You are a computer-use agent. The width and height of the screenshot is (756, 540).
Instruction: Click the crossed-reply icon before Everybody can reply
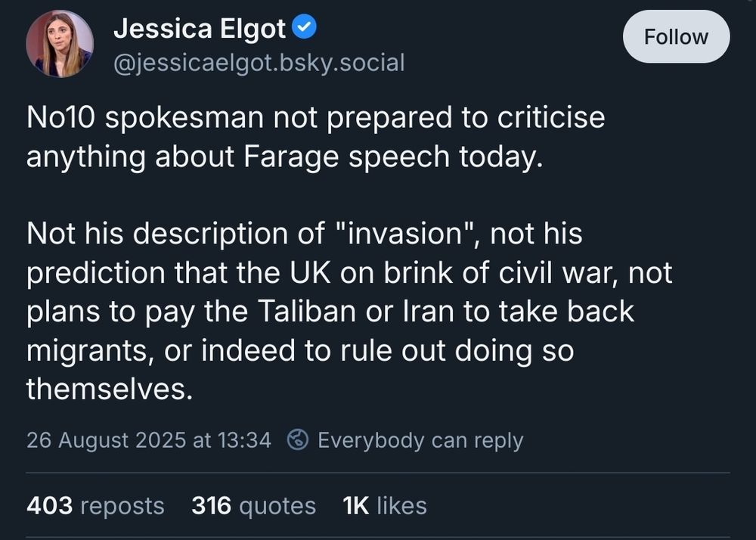[298, 439]
